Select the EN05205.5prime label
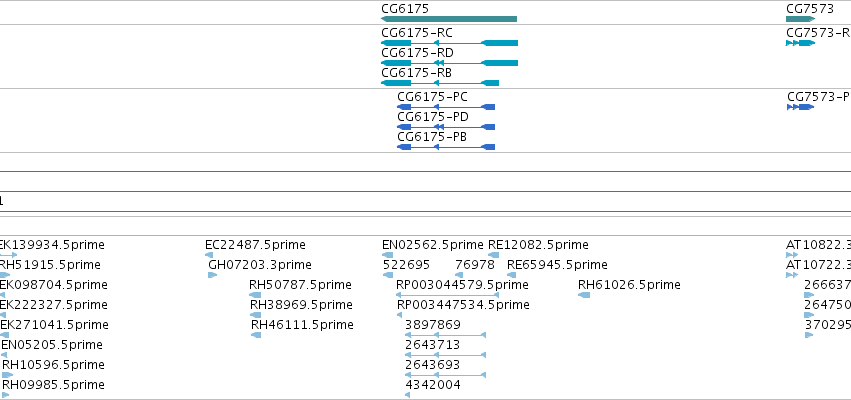Image resolution: width=851 pixels, height=400 pixels. [52, 345]
